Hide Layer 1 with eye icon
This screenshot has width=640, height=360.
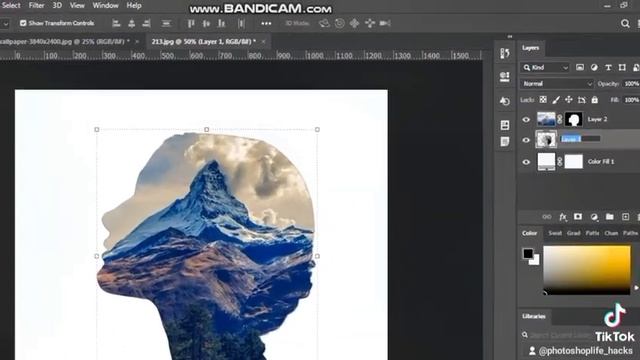[x=526, y=140]
